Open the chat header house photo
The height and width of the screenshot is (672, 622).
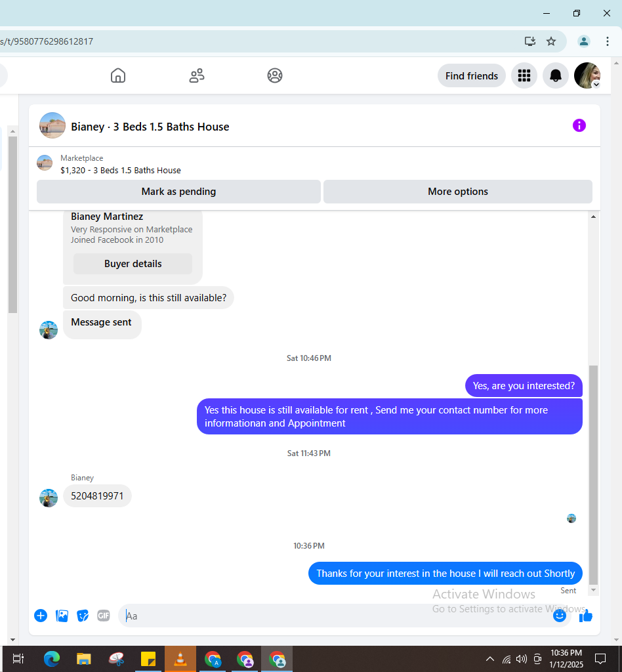[x=52, y=125]
